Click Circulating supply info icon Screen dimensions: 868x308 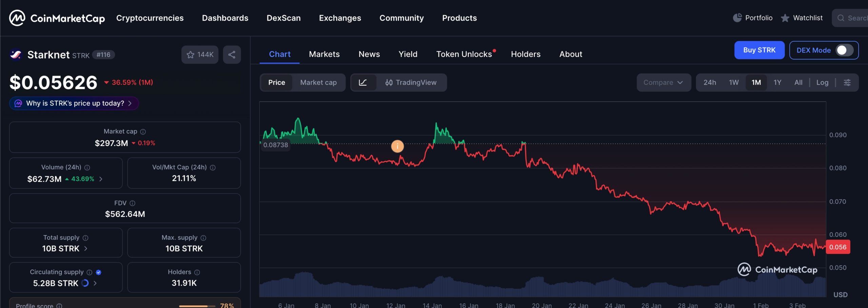[90, 272]
